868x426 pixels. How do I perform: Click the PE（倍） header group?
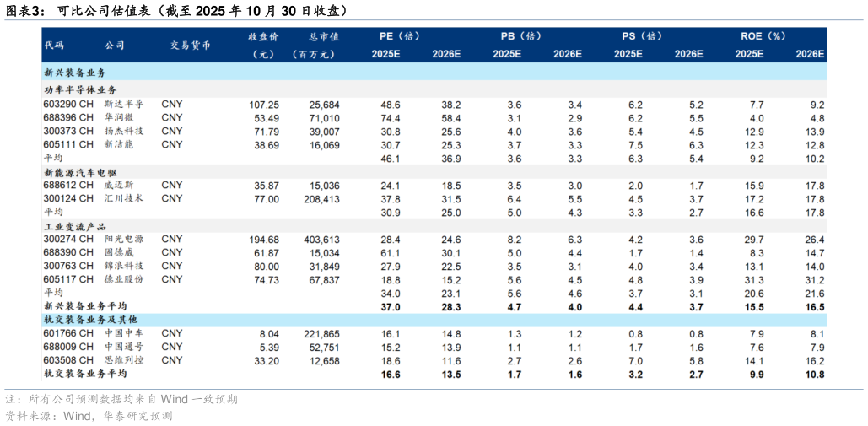(400, 36)
